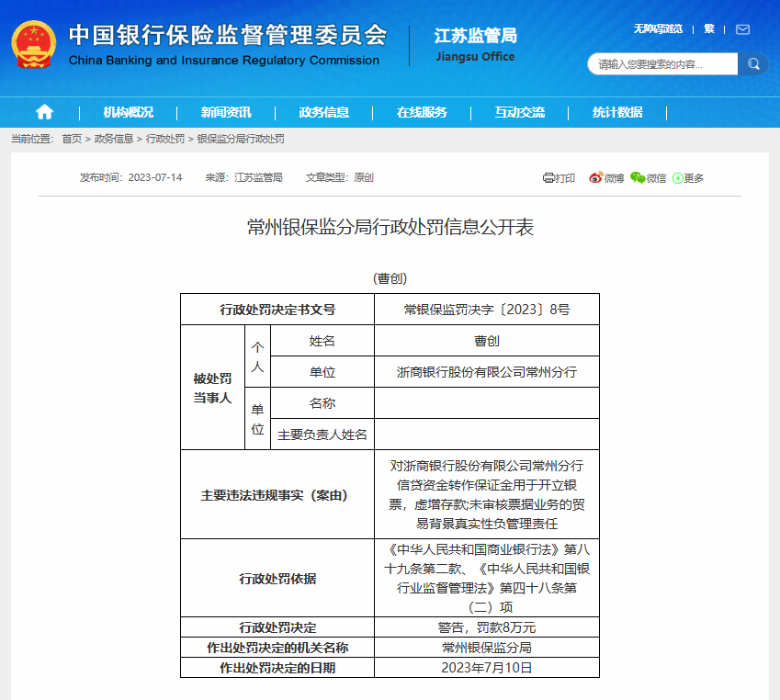Click the 行政处罚 breadcrumb link
The image size is (780, 700).
coord(165,139)
